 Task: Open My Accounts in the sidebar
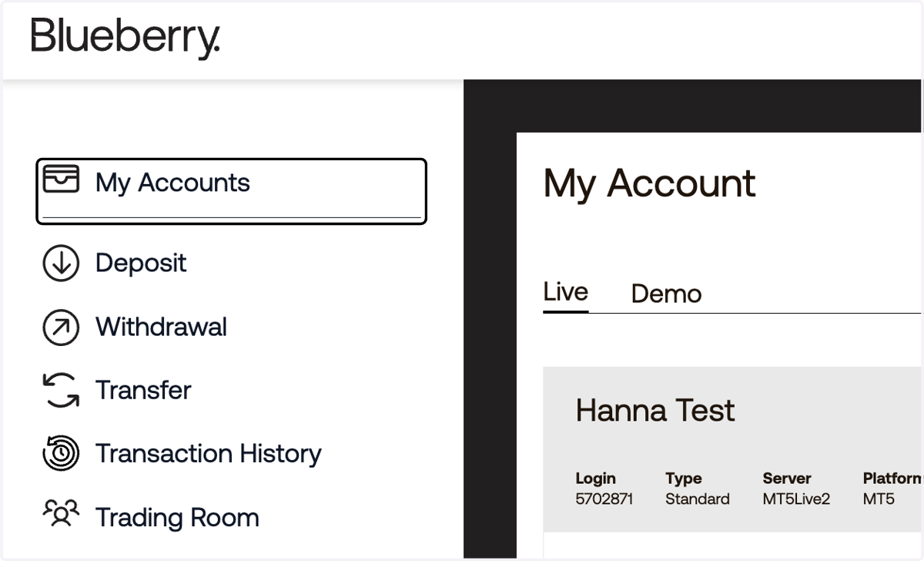(231, 191)
